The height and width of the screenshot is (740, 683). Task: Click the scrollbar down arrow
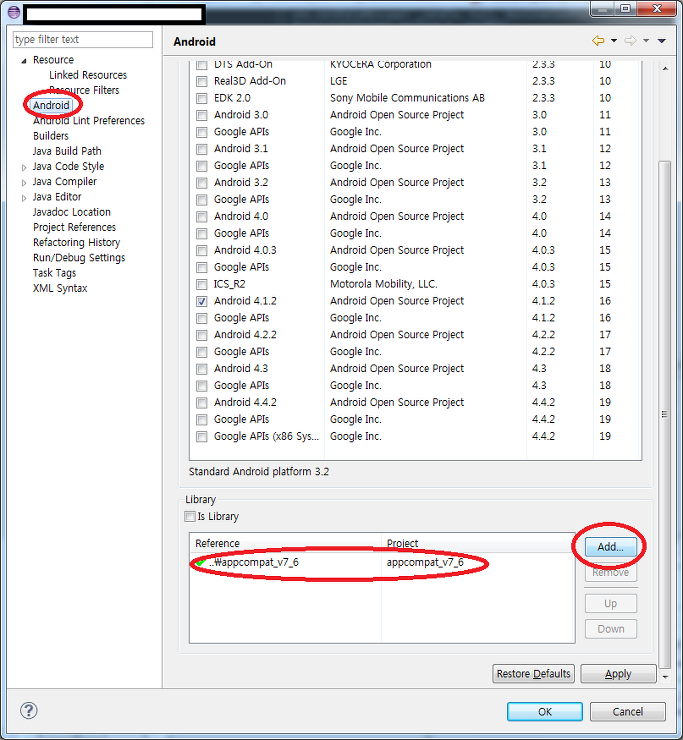(x=665, y=677)
